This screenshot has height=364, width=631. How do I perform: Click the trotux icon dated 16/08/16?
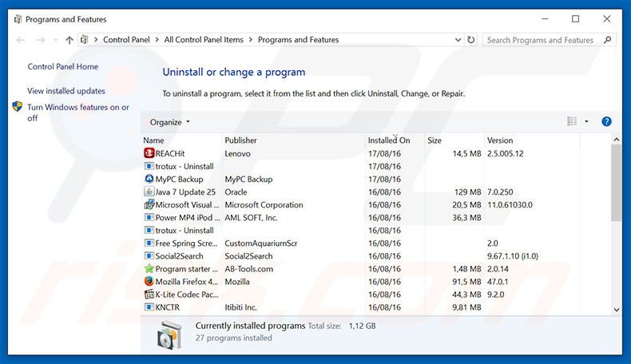pos(149,231)
